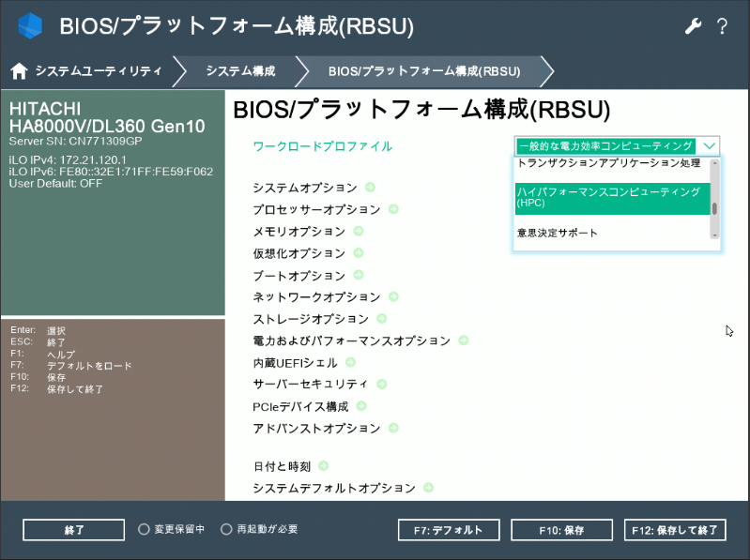Click the wrench settings icon in header
Screen dimensions: 750x560
click(x=693, y=26)
